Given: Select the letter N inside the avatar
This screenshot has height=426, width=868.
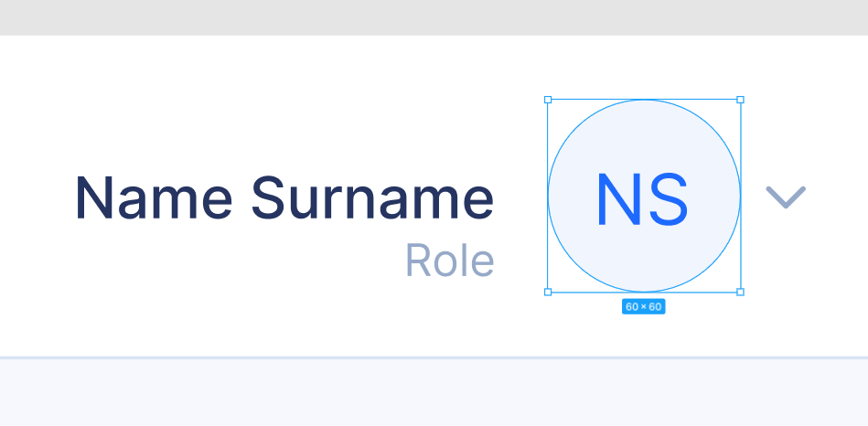Looking at the screenshot, I should coord(619,199).
